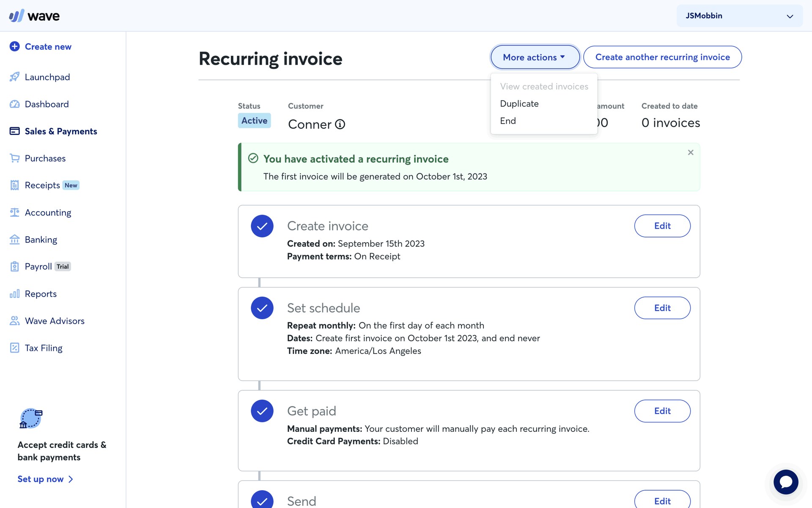This screenshot has height=508, width=812.
Task: Click the 0 invoices count
Action: click(x=670, y=123)
